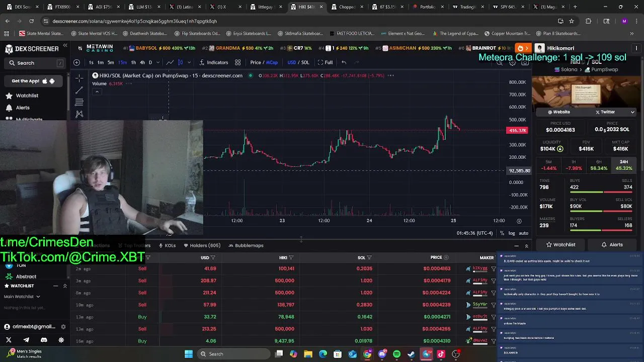Click the time axis settings icon
Viewport: 644px width, 362px height.
coord(519,221)
